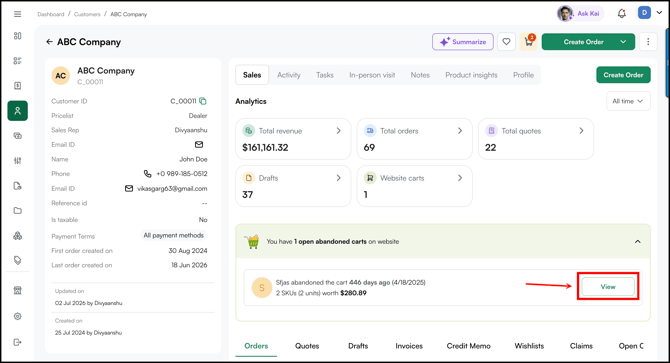This screenshot has width=670, height=363.
Task: Click the View abandoned cart button
Action: click(608, 287)
